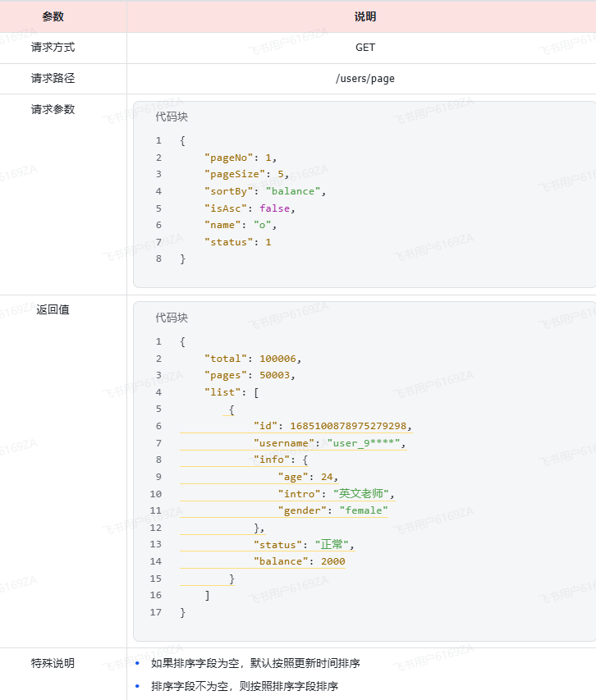
Task: Click the "/users/page" path text
Action: pyautogui.click(x=364, y=79)
